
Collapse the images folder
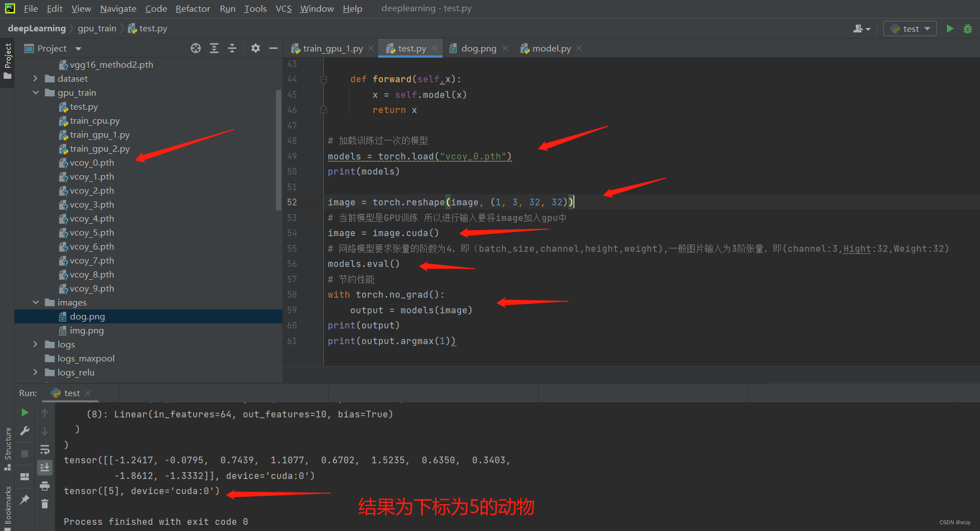click(x=35, y=303)
